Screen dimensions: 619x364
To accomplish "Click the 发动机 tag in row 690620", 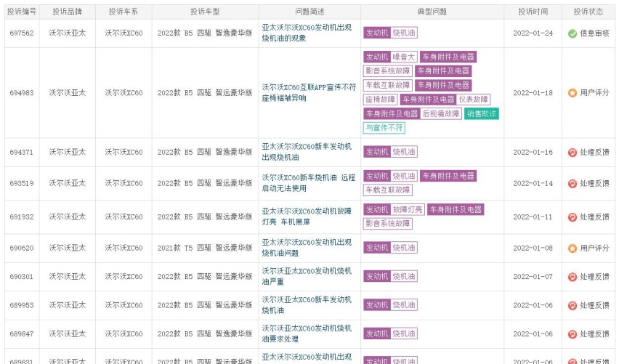I will click(x=377, y=248).
